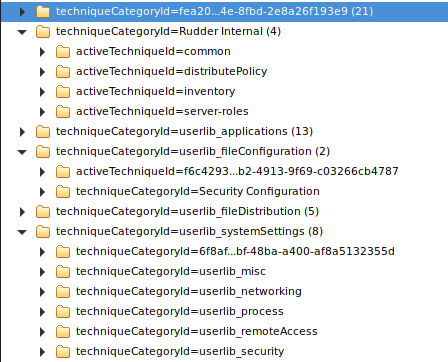The height and width of the screenshot is (362, 448).
Task: Expand techniqueCategoryId=6f8af... node arrow
Action: click(x=42, y=252)
